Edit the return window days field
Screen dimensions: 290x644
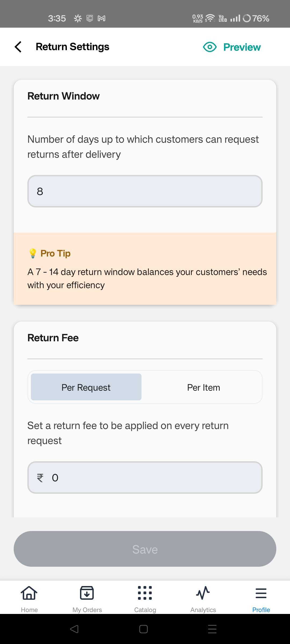tap(145, 191)
